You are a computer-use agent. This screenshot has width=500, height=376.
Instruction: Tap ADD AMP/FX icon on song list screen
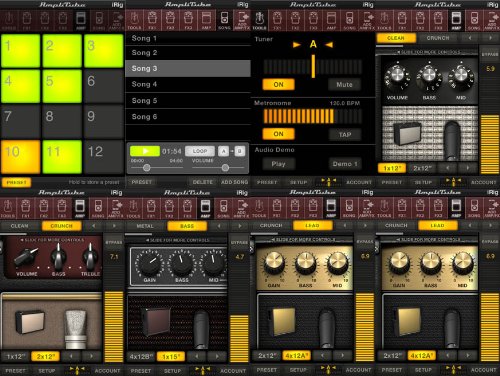tap(242, 20)
